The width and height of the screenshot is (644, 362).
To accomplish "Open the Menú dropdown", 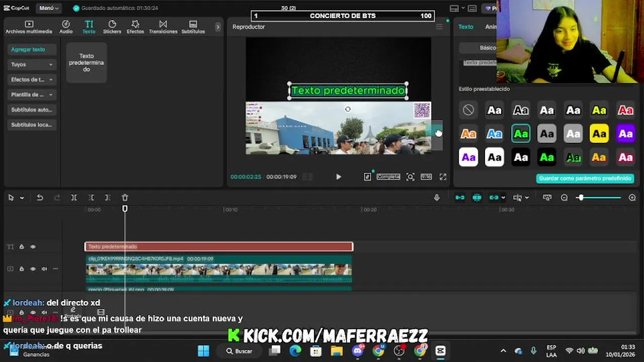I will 49,8.
